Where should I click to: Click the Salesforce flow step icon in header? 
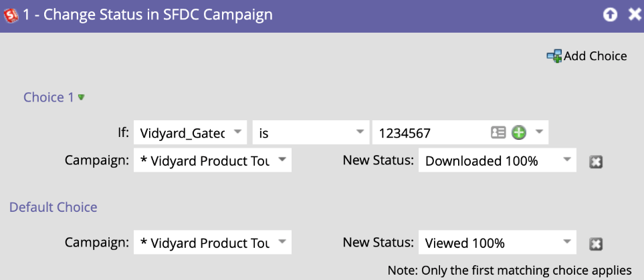tap(10, 15)
